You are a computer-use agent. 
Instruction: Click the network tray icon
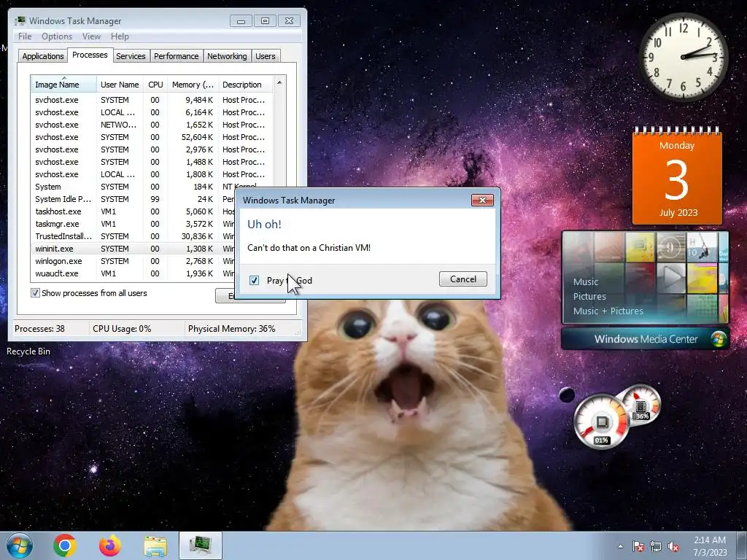(x=656, y=546)
